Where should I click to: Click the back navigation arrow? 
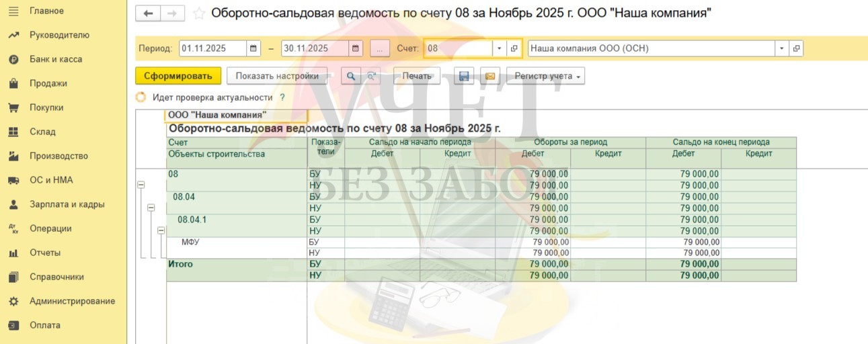tap(148, 13)
